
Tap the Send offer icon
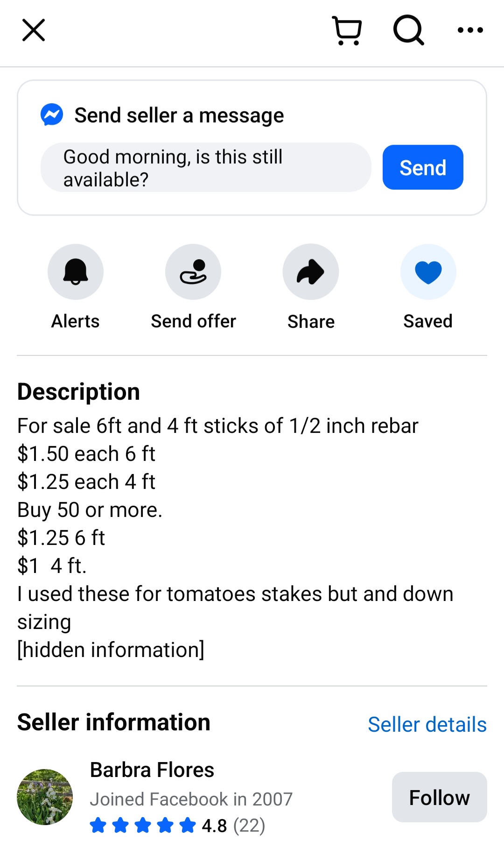[x=193, y=272]
